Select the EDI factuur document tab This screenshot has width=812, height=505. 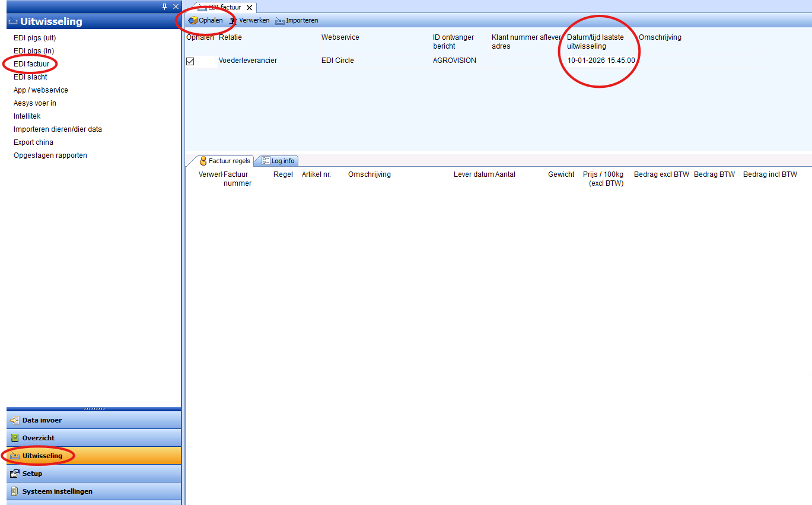225,8
